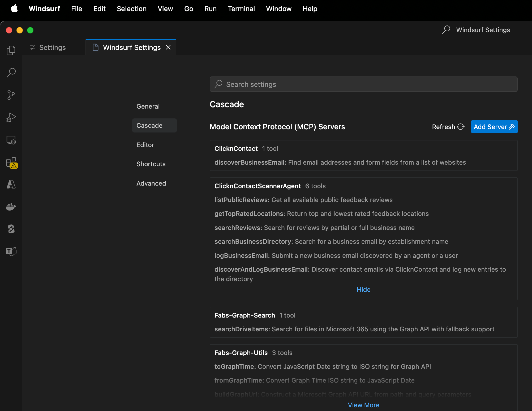Screen dimensions: 532x411
Task: Click View More under Fabs-Graph-Utils
Action: pos(363,405)
